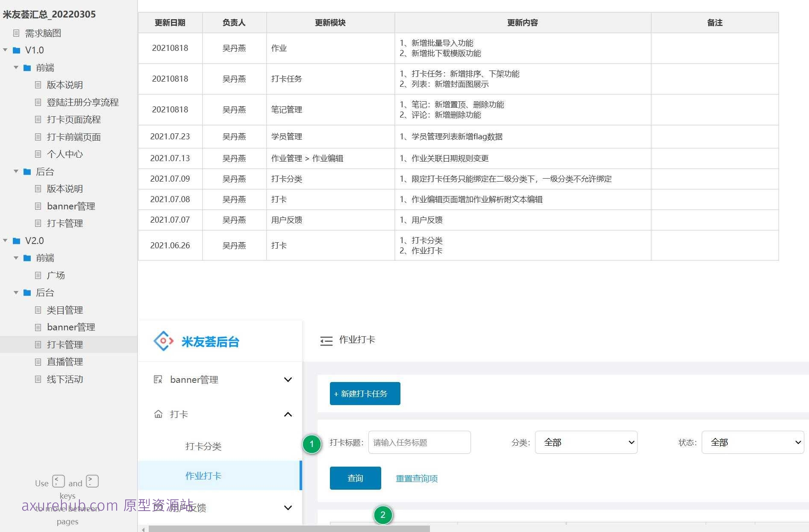Click the 重置查询项 link
Image resolution: width=809 pixels, height=532 pixels.
click(416, 478)
